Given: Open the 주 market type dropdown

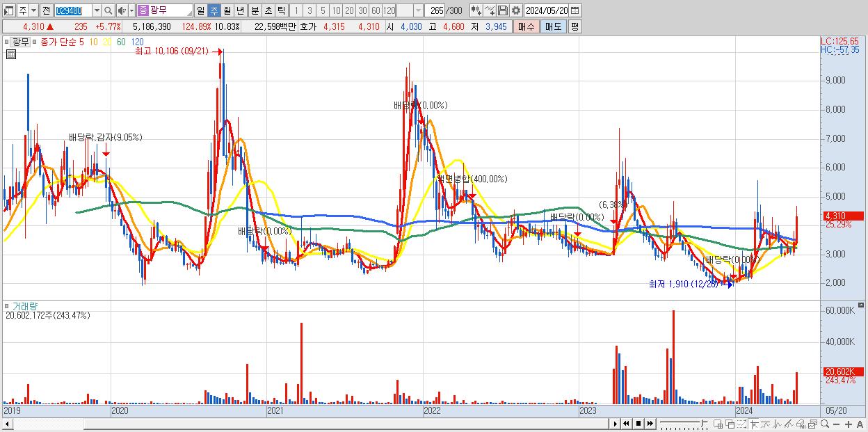Looking at the screenshot, I should pos(33,10).
